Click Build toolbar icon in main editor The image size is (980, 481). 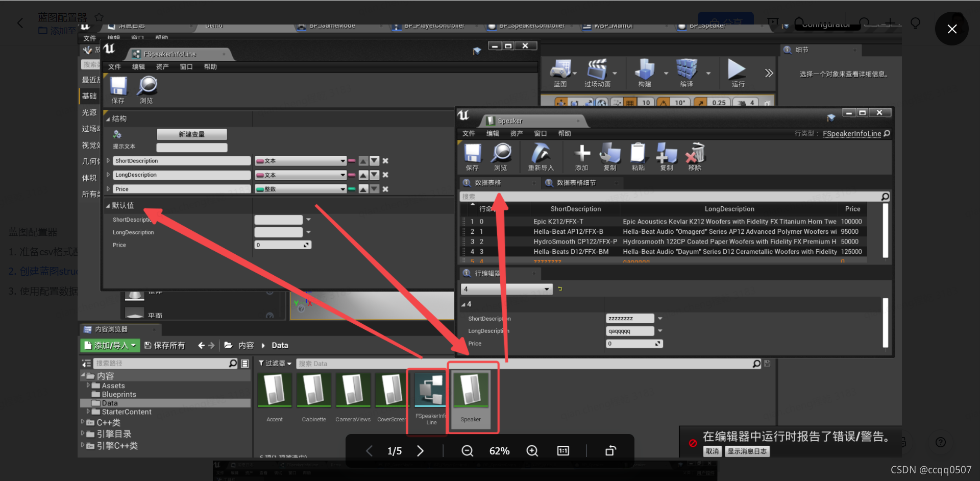pyautogui.click(x=645, y=73)
